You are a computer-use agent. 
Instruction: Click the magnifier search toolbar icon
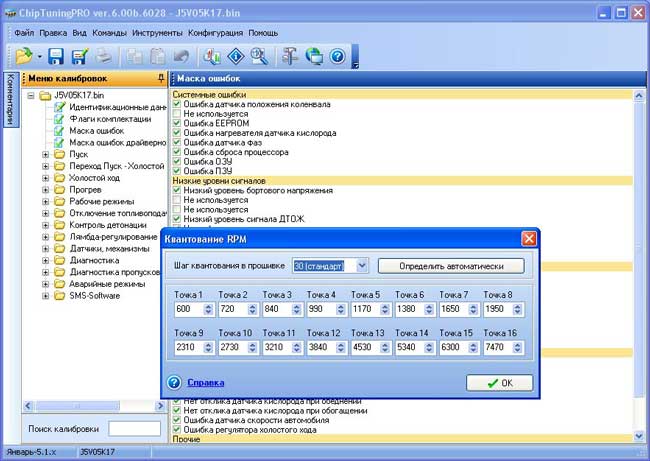point(258,57)
